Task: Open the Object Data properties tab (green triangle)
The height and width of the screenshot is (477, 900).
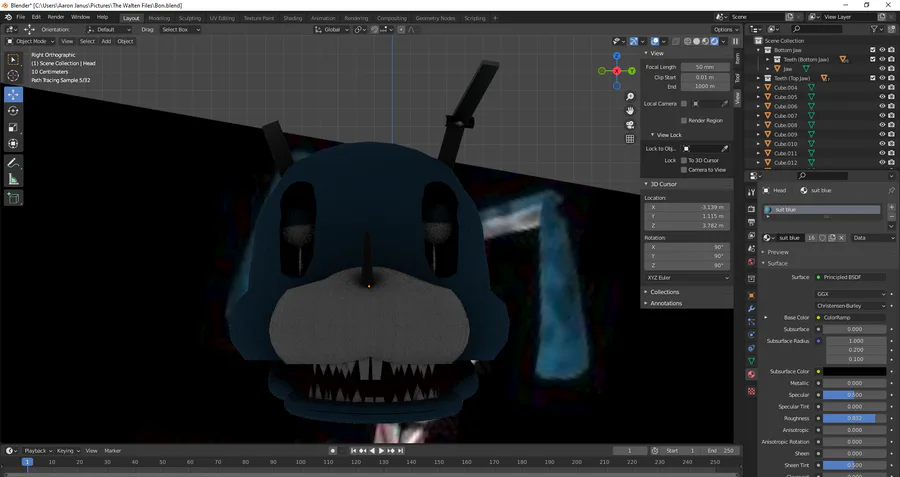Action: (x=751, y=361)
